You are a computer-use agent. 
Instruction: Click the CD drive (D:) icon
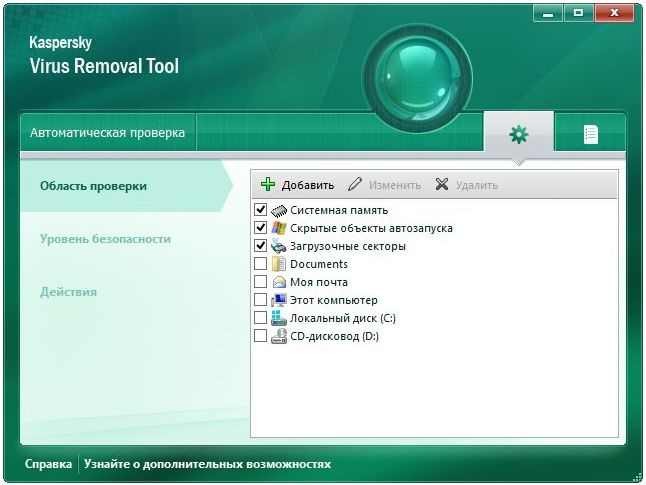pyautogui.click(x=279, y=336)
